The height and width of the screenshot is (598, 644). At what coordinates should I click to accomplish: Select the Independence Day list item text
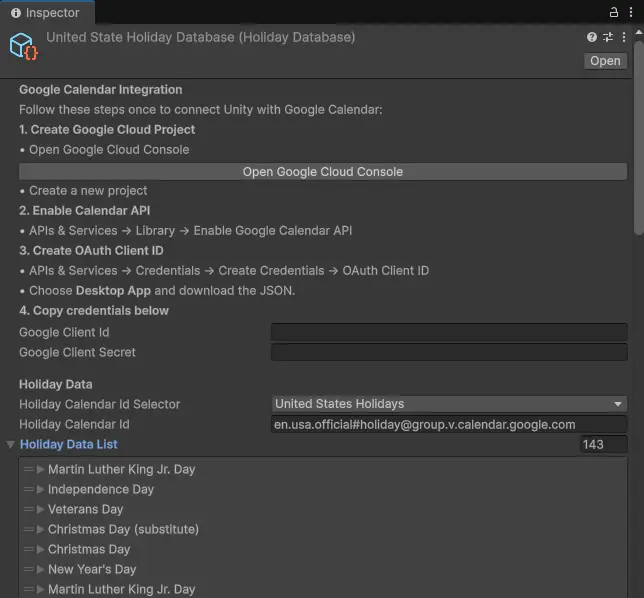[x=101, y=490]
